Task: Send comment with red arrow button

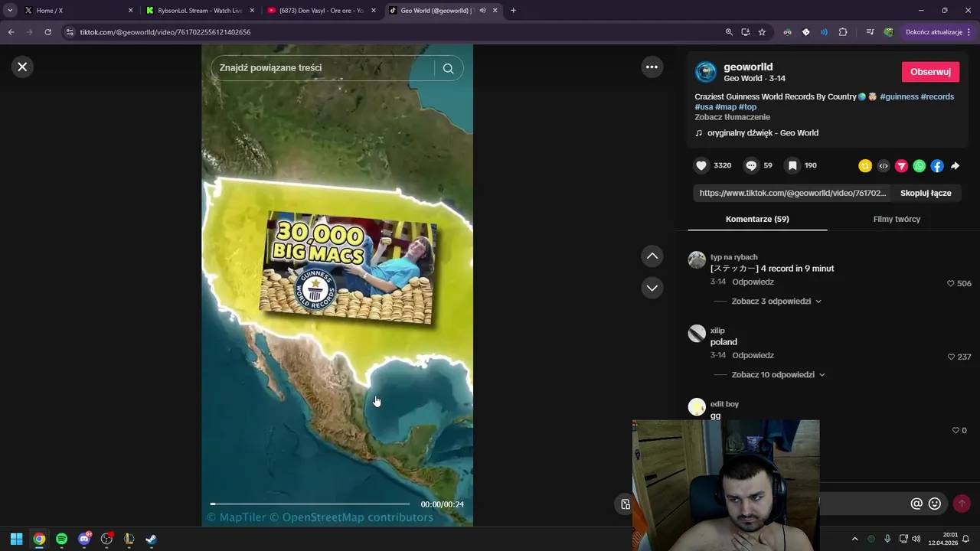Action: [x=962, y=504]
